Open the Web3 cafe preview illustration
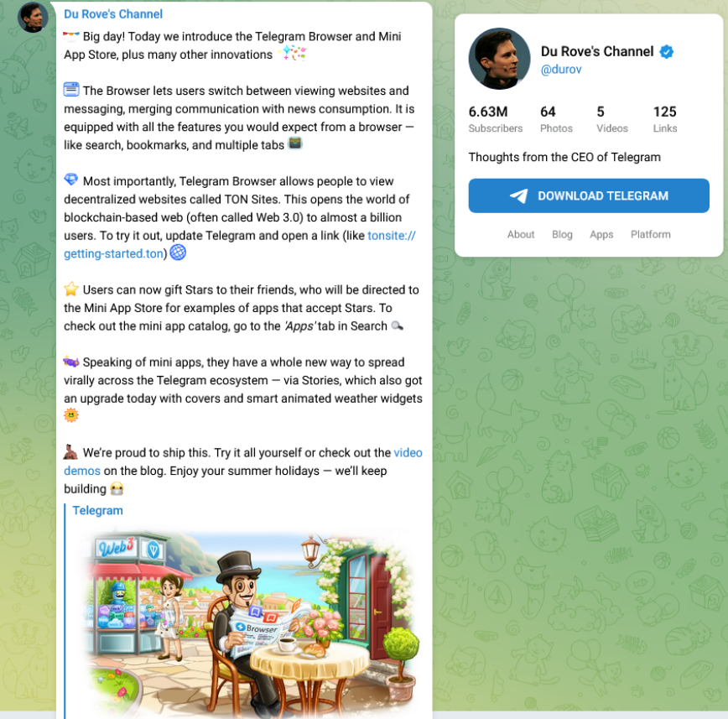 point(252,623)
